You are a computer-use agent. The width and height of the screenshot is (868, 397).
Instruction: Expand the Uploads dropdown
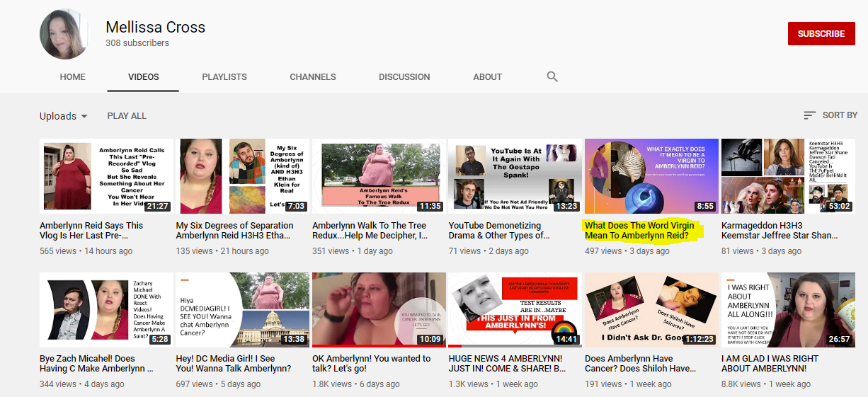64,116
